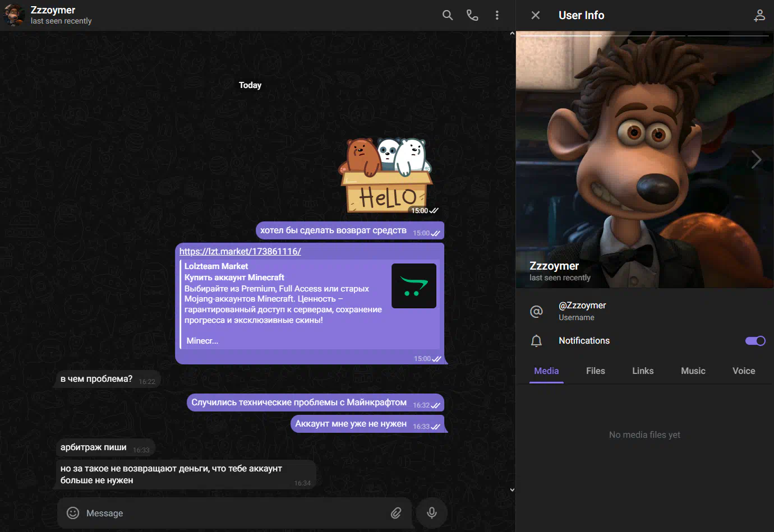Screen dimensions: 774x532
Task: Open Zzzoymer's avatar in chat header
Action: pyautogui.click(x=14, y=15)
